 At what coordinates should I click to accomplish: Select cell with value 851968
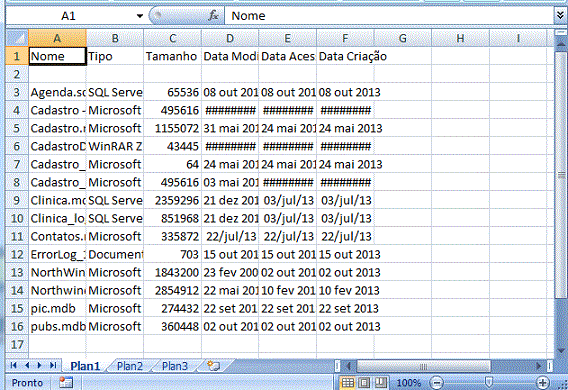click(172, 219)
